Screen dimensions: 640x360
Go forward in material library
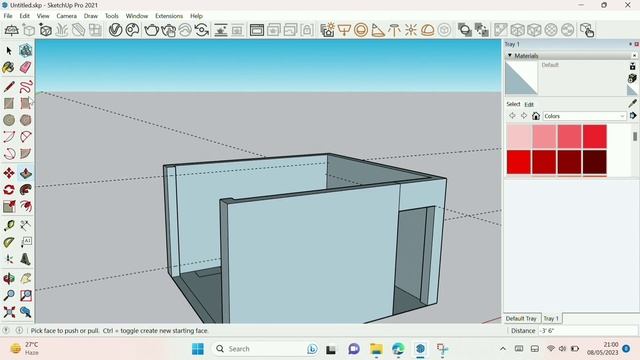pos(524,116)
